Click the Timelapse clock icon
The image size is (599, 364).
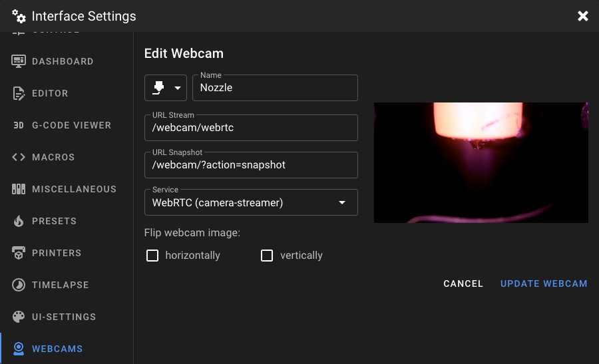[19, 285]
